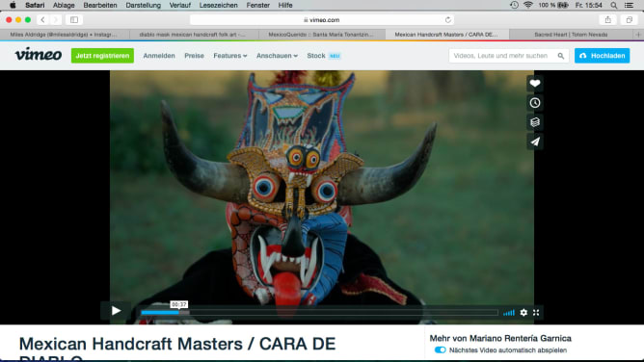The width and height of the screenshot is (644, 362).
Task: Play the video
Action: click(x=116, y=311)
